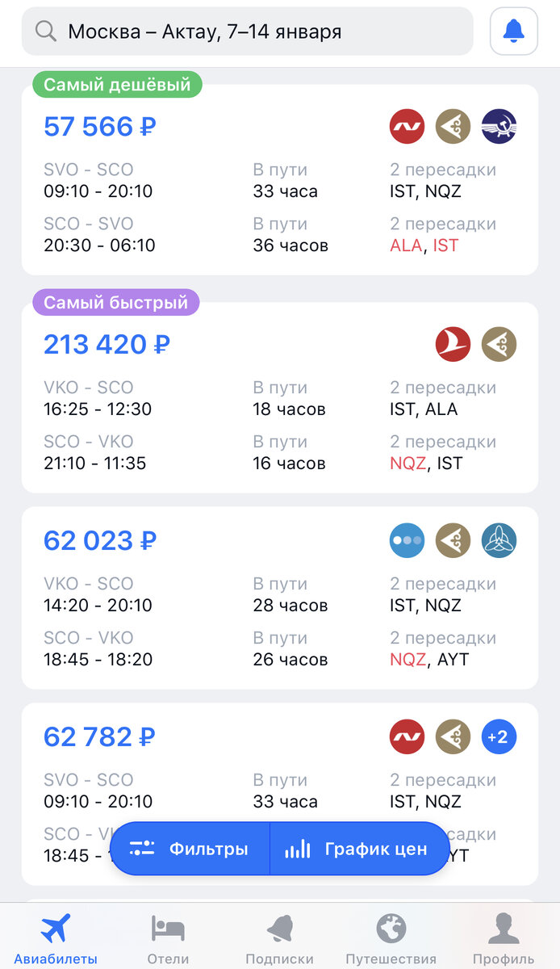Screen dimensions: 560x969
Task: Reveal extra carriers via the +2 badge
Action: point(499,736)
